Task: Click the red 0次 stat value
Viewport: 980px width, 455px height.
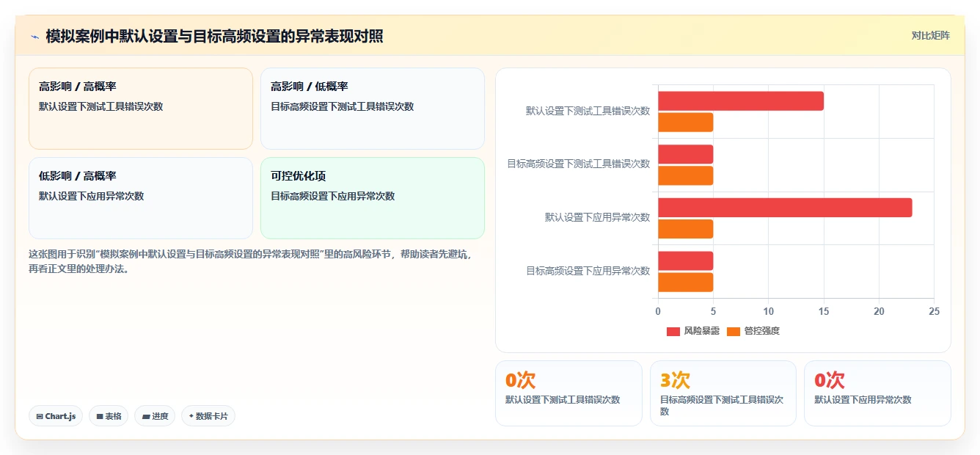Action: tap(829, 380)
